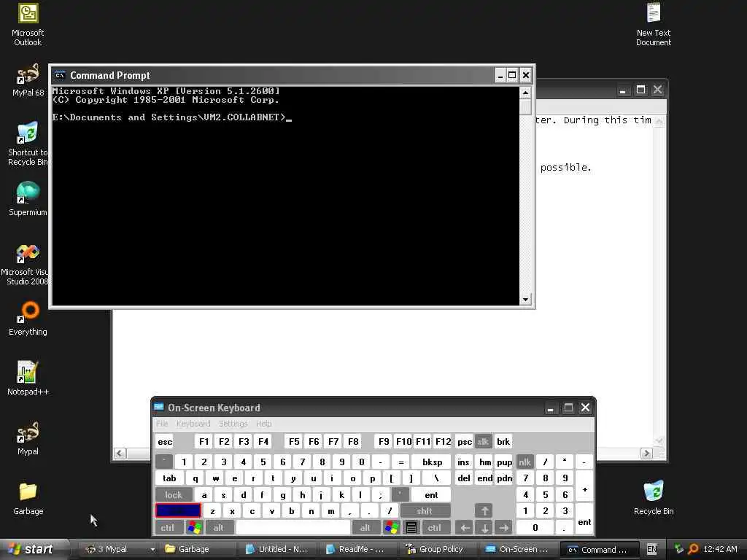This screenshot has width=747, height=560.
Task: Click the bksp key on keyboard
Action: [432, 462]
